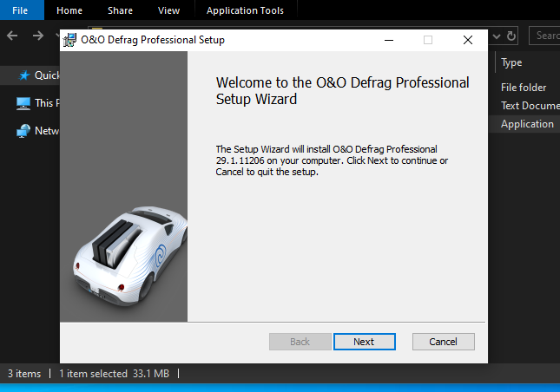Expand the address bar history dropdown
The height and width of the screenshot is (392, 560).
click(497, 36)
